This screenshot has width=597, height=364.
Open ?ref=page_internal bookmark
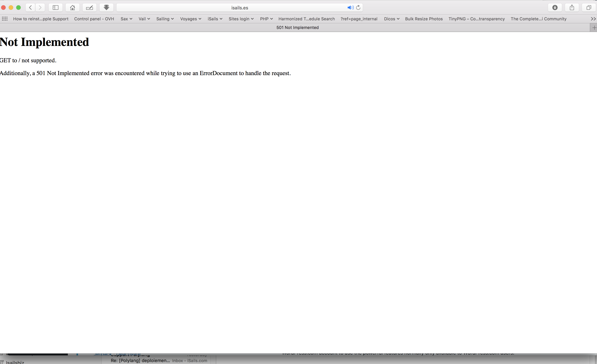[x=359, y=19]
